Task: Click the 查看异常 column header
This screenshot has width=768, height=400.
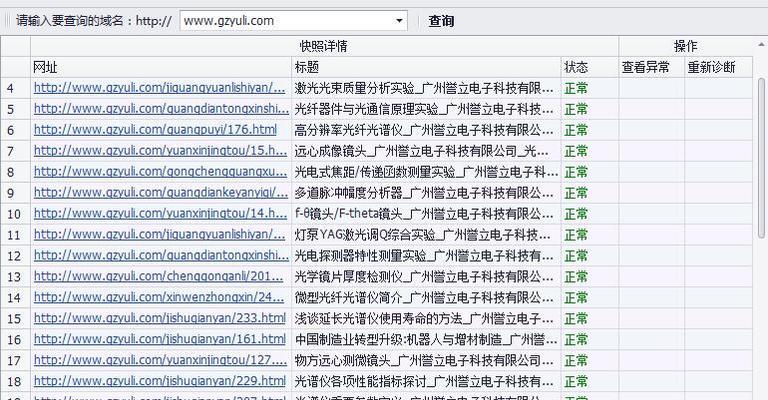Action: click(651, 67)
